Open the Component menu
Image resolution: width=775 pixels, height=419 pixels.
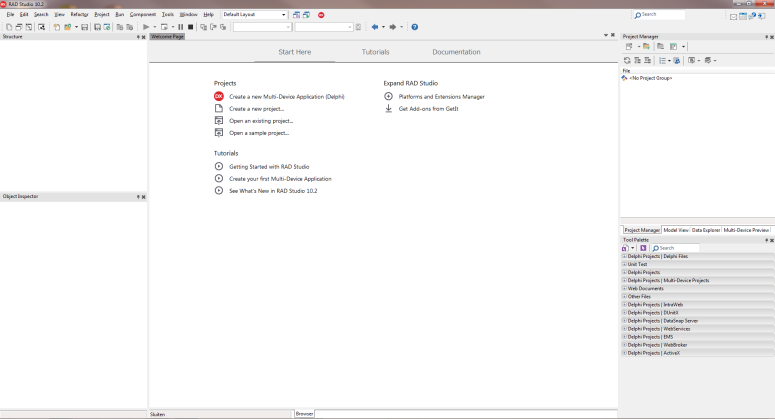143,15
